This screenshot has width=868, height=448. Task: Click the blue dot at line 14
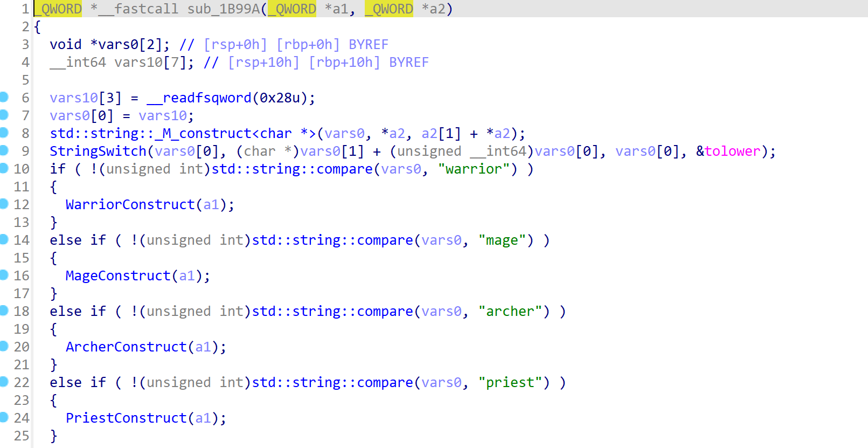[x=4, y=239]
